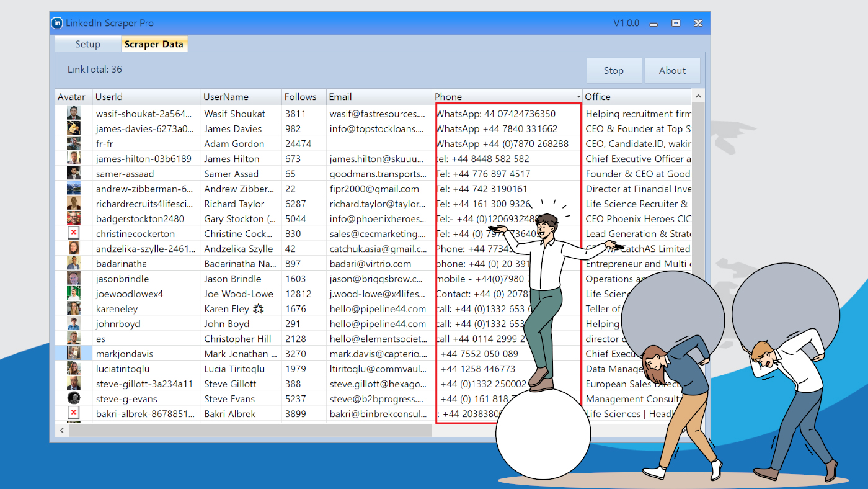Screen dimensions: 868x489
Task: Click Joe Wood-Lowe's avatar image
Action: coord(74,294)
